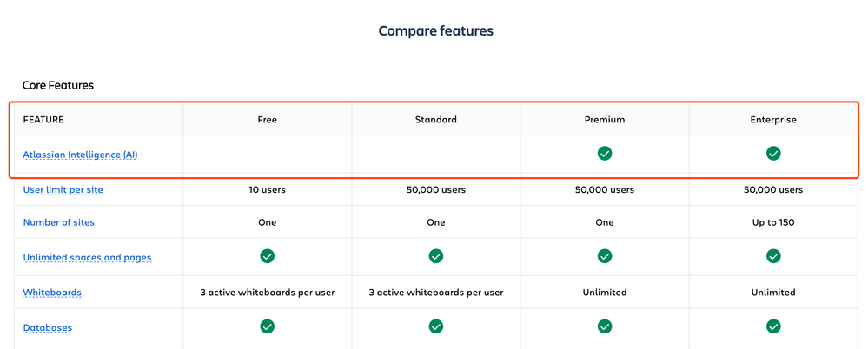Screen dimensions: 868x349
Task: Click the Standard plan column header
Action: coord(436,120)
